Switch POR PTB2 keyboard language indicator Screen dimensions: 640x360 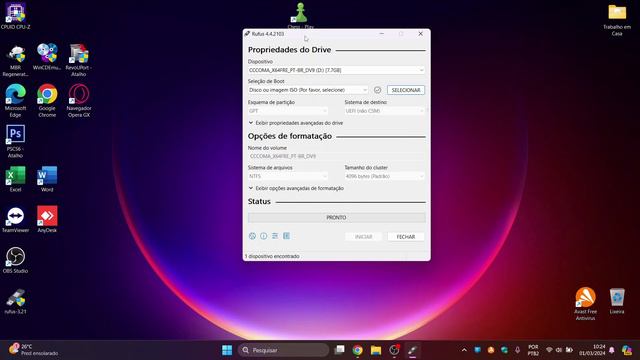coord(533,350)
